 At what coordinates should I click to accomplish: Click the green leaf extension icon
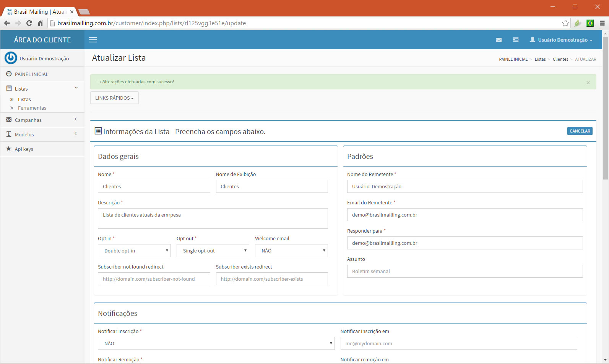click(x=578, y=23)
